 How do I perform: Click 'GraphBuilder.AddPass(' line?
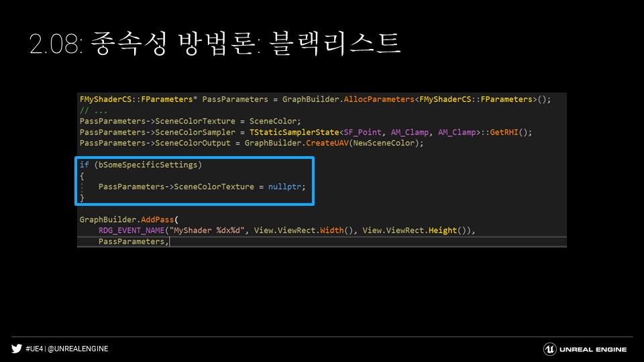click(x=129, y=220)
